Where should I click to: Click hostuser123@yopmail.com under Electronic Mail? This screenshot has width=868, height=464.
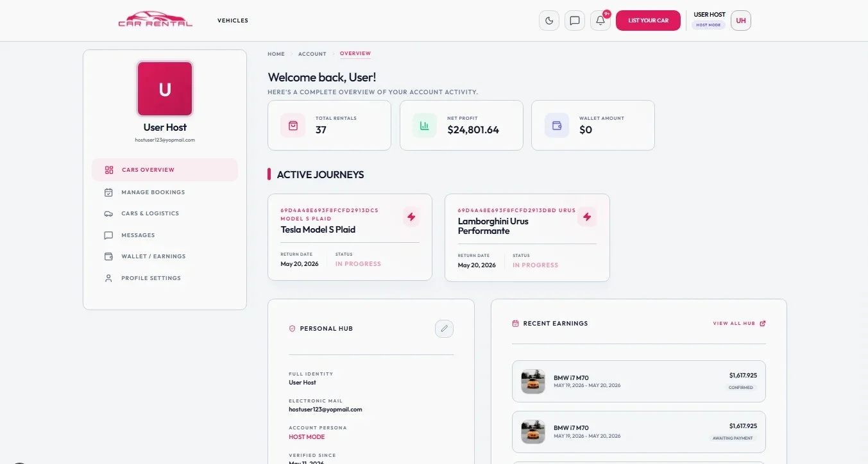pos(325,410)
